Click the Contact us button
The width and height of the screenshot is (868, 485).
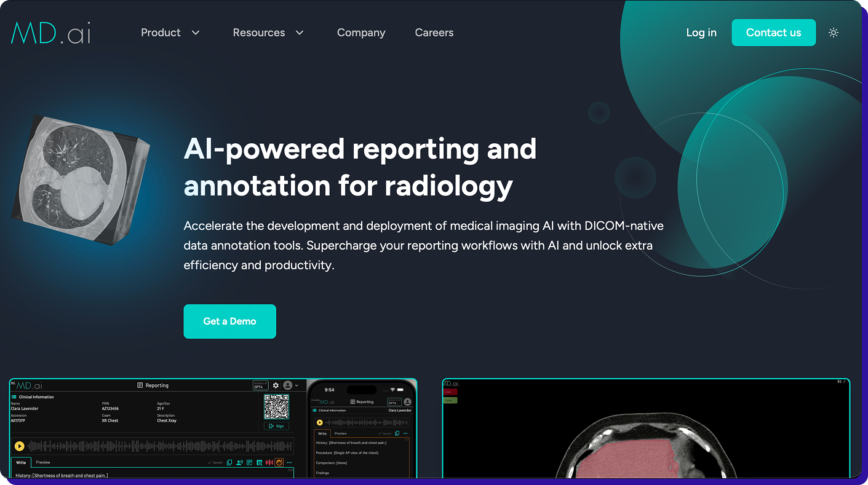pos(773,33)
